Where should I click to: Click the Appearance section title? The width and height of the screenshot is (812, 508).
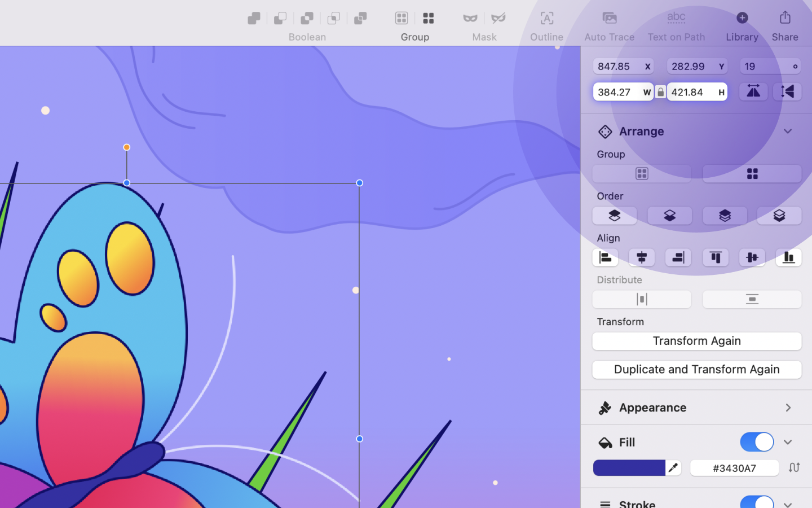(653, 408)
